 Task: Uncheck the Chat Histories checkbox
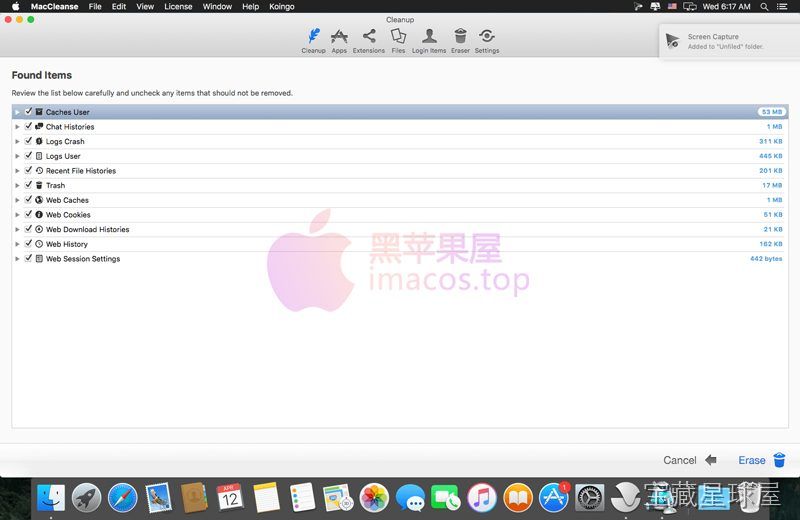pos(29,126)
